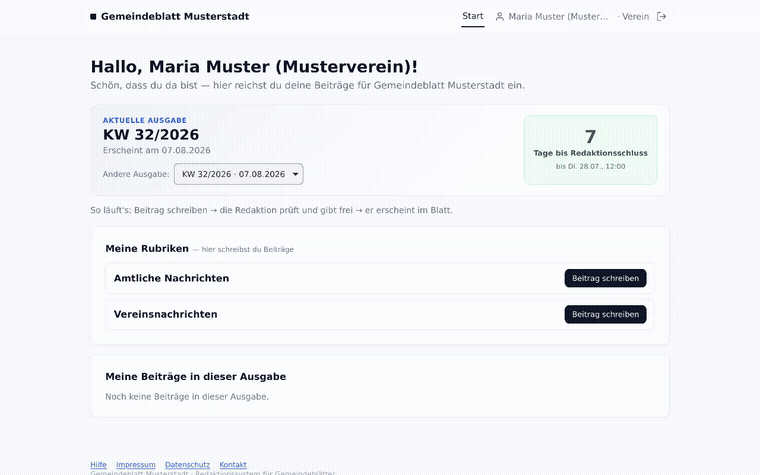Image resolution: width=760 pixels, height=475 pixels.
Task: Click the AKTUELLE AUSGABE label
Action: point(144,120)
